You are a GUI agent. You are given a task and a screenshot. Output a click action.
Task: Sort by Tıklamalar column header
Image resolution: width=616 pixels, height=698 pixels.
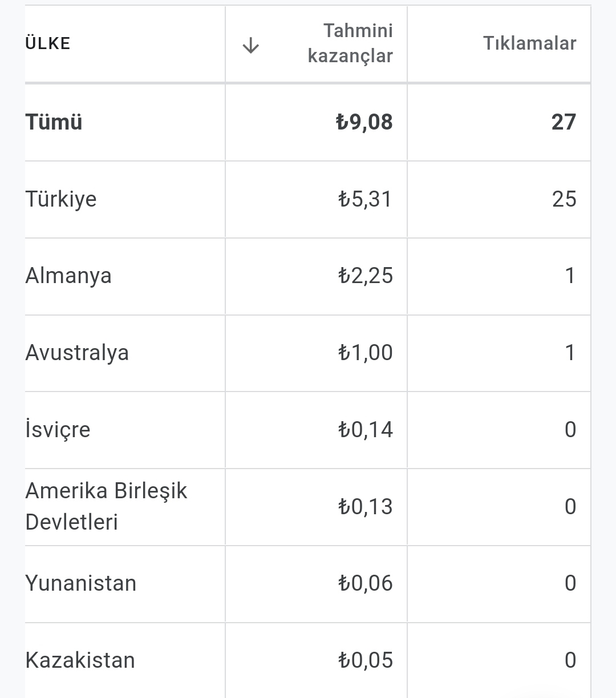[530, 43]
